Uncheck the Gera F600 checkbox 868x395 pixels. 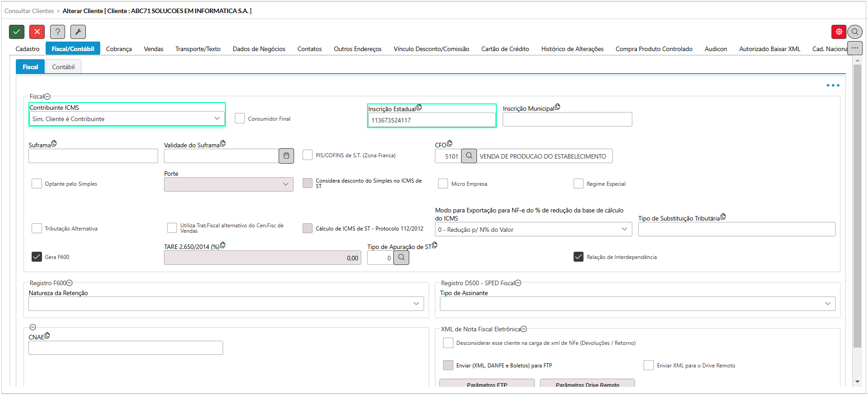click(37, 257)
